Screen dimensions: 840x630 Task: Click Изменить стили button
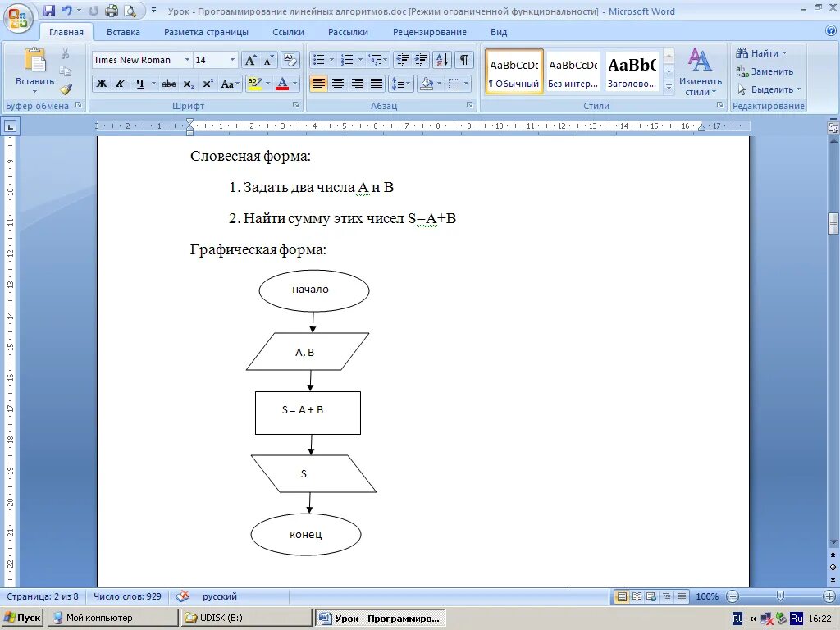pyautogui.click(x=701, y=72)
